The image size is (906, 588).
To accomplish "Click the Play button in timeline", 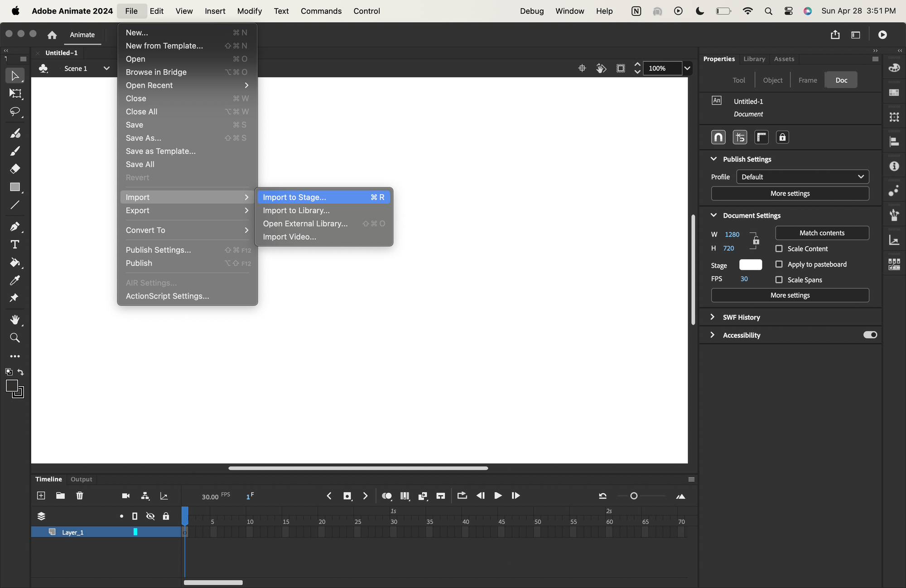I will tap(498, 496).
